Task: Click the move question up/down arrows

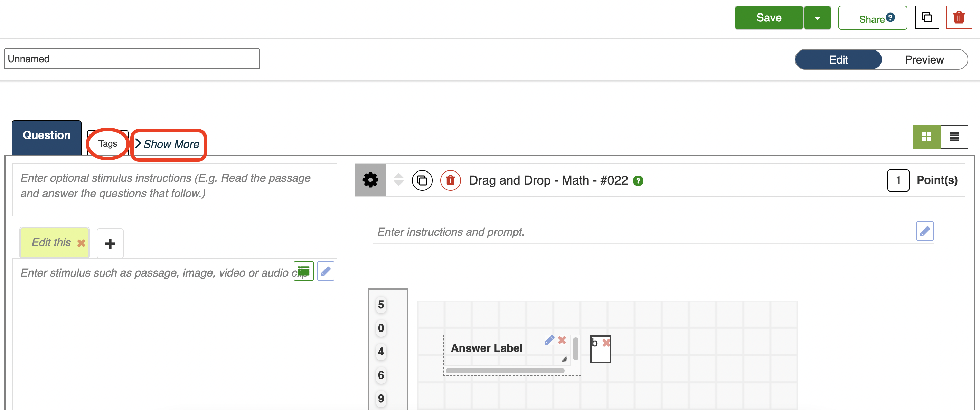Action: pyautogui.click(x=398, y=180)
